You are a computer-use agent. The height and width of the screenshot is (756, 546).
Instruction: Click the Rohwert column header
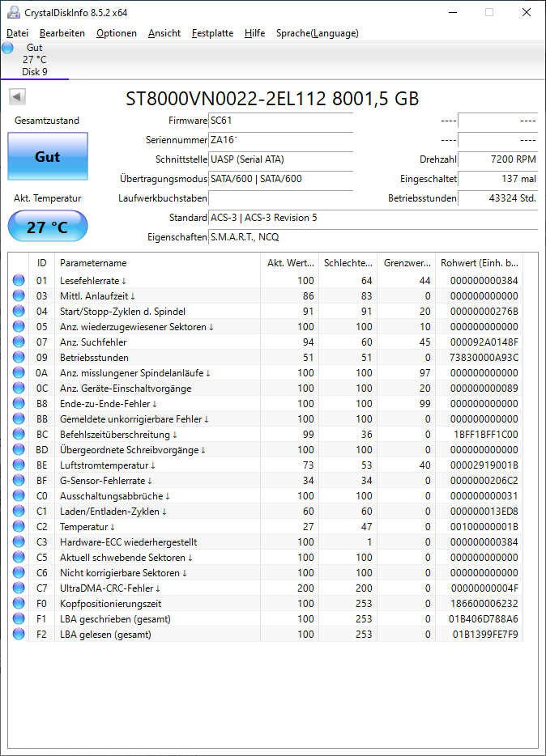pyautogui.click(x=479, y=263)
